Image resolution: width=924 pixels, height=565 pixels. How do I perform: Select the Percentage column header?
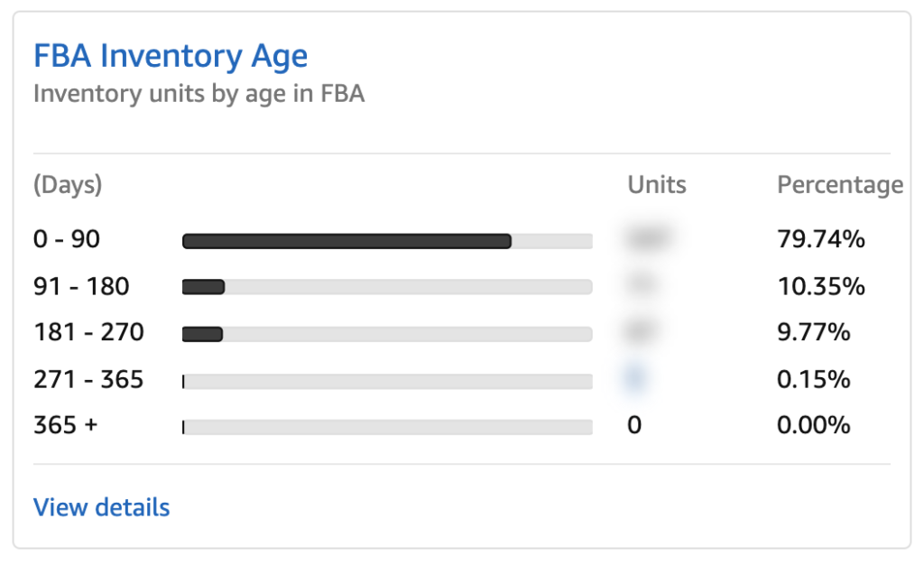click(839, 184)
